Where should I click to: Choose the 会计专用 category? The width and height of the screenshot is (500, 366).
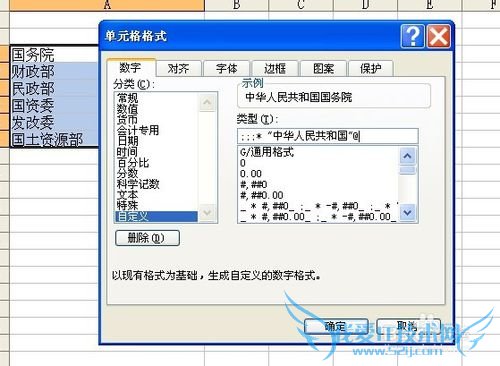[156, 130]
